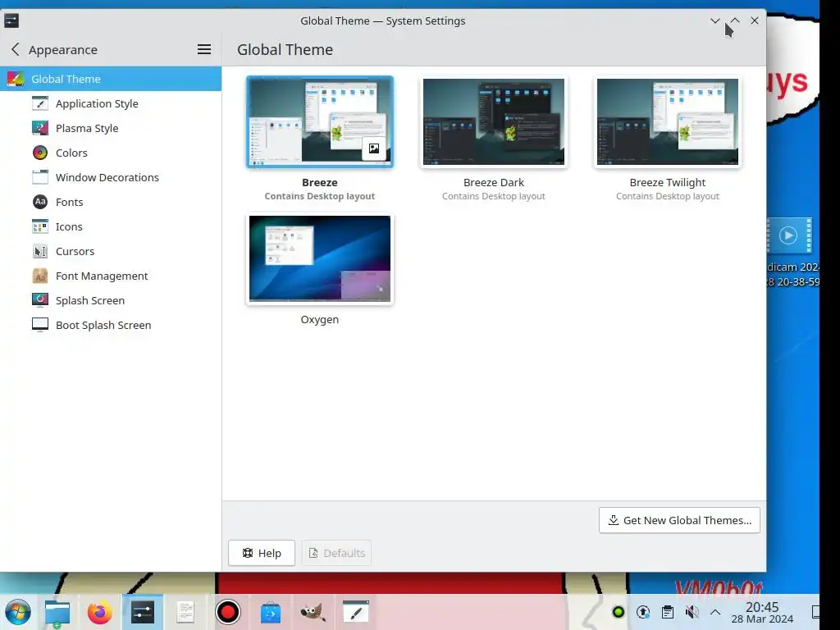Click the System Settings taskbar entry
Screen dimensions: 840x630
tap(143, 612)
